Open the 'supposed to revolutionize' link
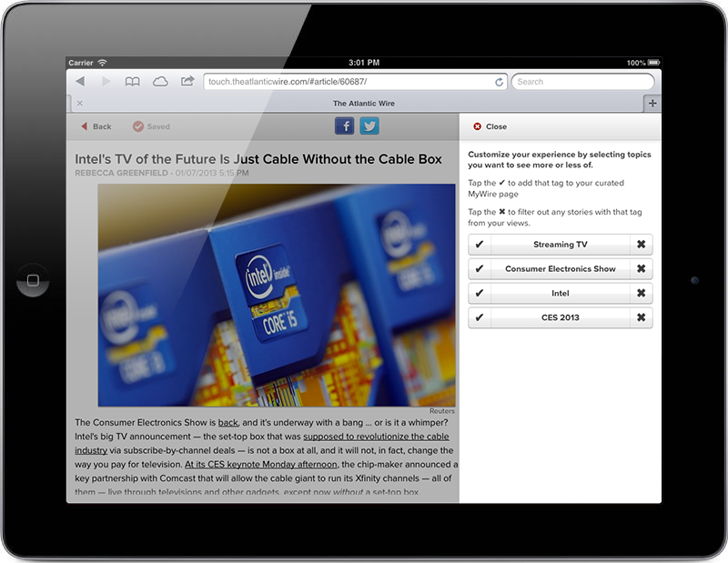728x563 pixels. click(376, 437)
